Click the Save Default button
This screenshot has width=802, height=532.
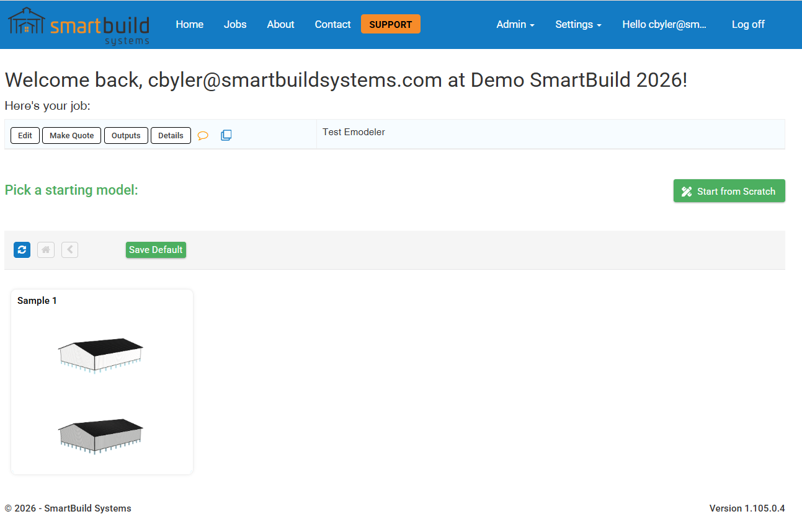click(156, 250)
